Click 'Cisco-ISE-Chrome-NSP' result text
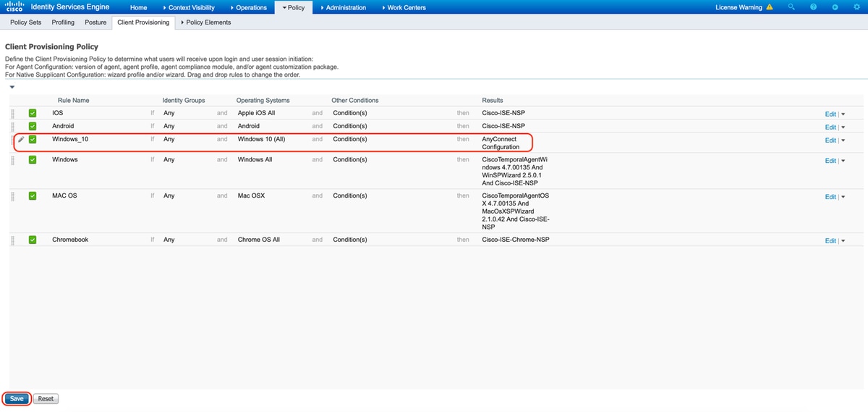The image size is (868, 412). [x=516, y=240]
